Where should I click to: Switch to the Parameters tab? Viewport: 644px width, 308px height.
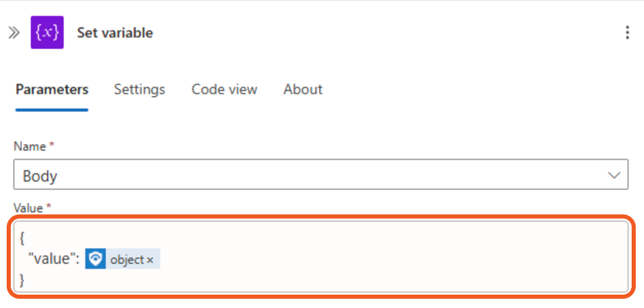(x=52, y=89)
